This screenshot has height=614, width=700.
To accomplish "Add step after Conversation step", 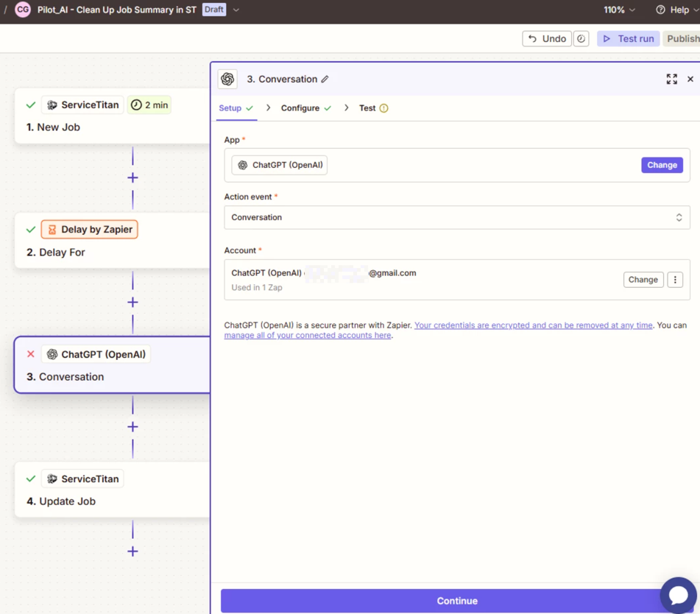I will click(132, 427).
